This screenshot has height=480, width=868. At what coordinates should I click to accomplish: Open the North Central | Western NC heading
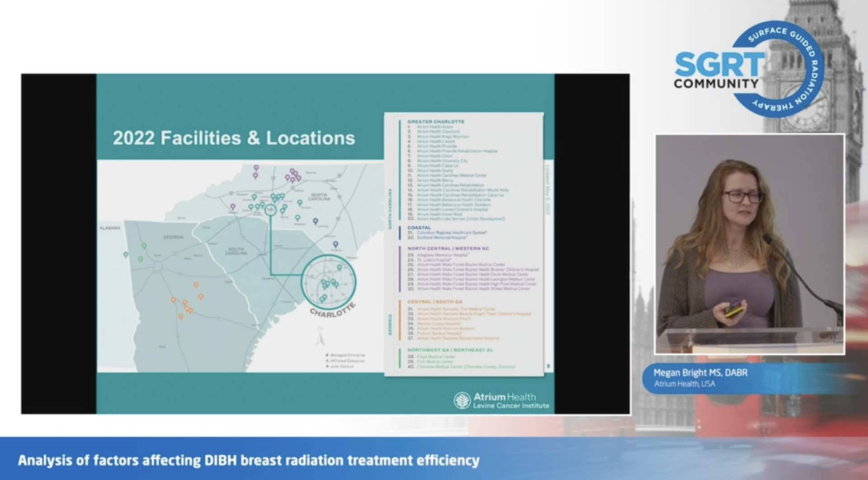pos(448,249)
